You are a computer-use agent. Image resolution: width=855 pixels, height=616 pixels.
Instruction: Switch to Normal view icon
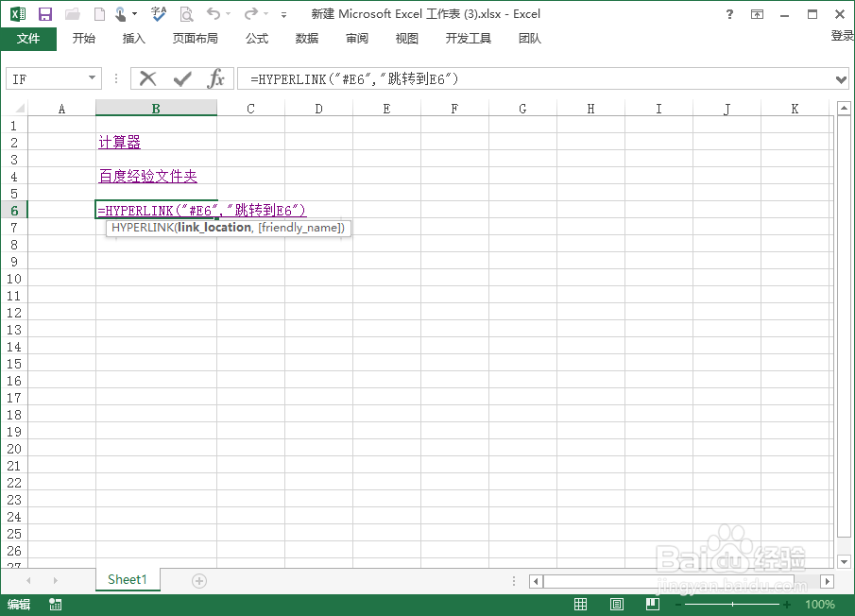581,604
